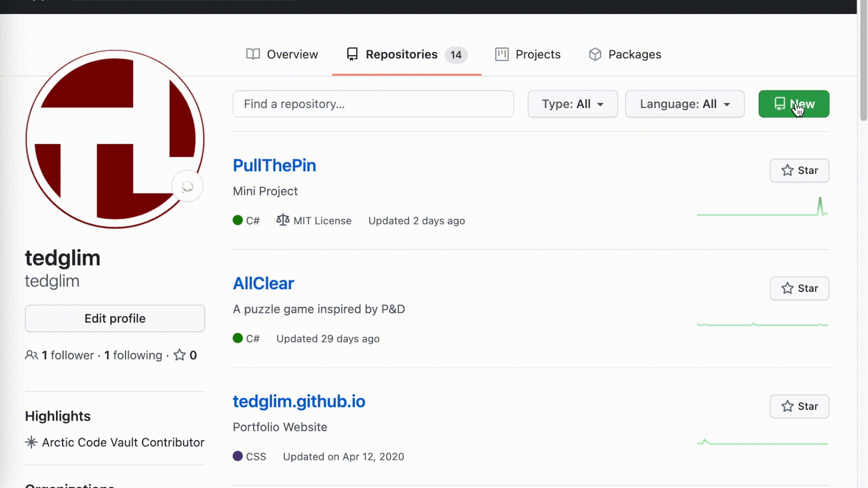The image size is (868, 488).
Task: View the 1 follower link
Action: pos(68,355)
